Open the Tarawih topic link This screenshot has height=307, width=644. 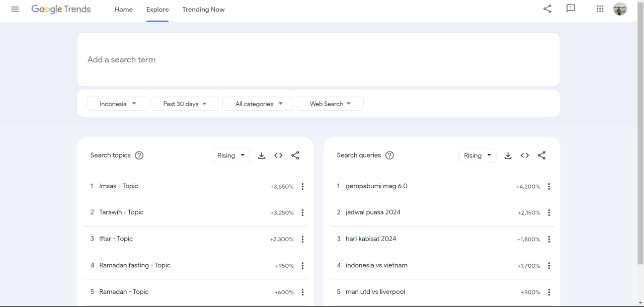pos(121,212)
